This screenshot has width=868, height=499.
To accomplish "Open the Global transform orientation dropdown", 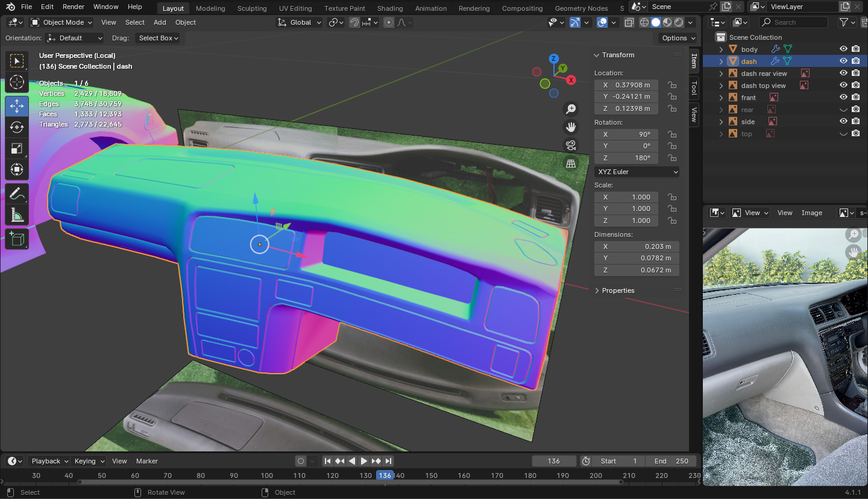I will click(x=299, y=22).
